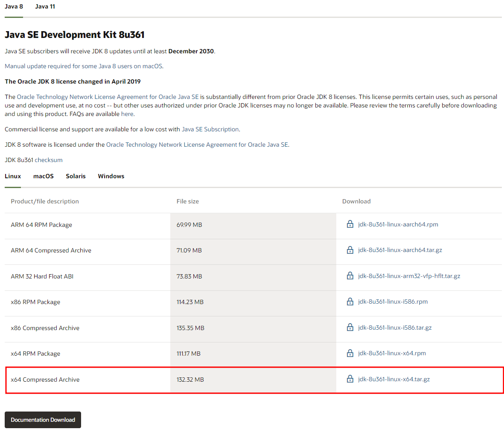Open the FAQs 'here' link
Viewport: 504px width, 432px height.
tap(127, 114)
